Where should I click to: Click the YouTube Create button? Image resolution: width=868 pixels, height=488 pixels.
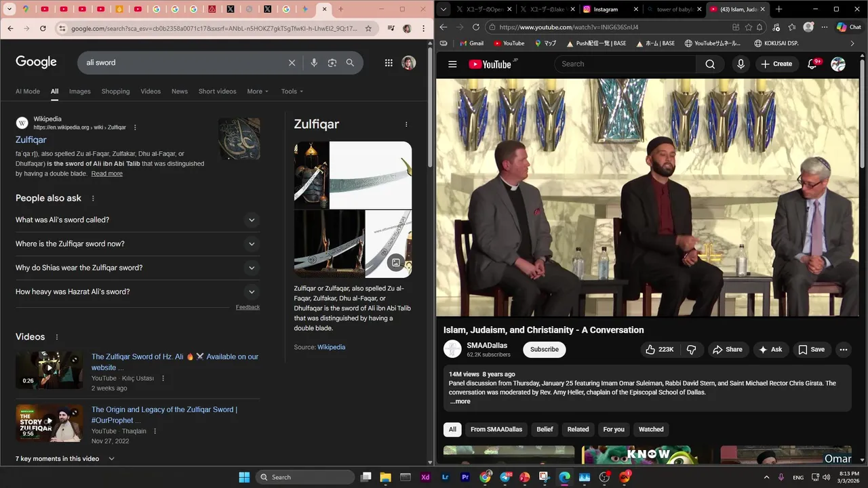(x=776, y=64)
